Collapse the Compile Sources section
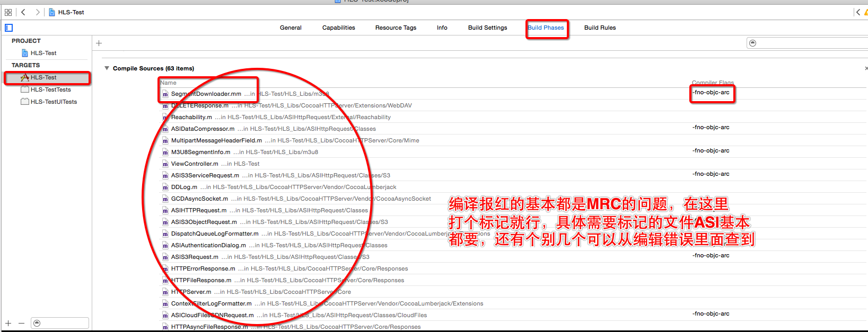The image size is (868, 332). [107, 68]
